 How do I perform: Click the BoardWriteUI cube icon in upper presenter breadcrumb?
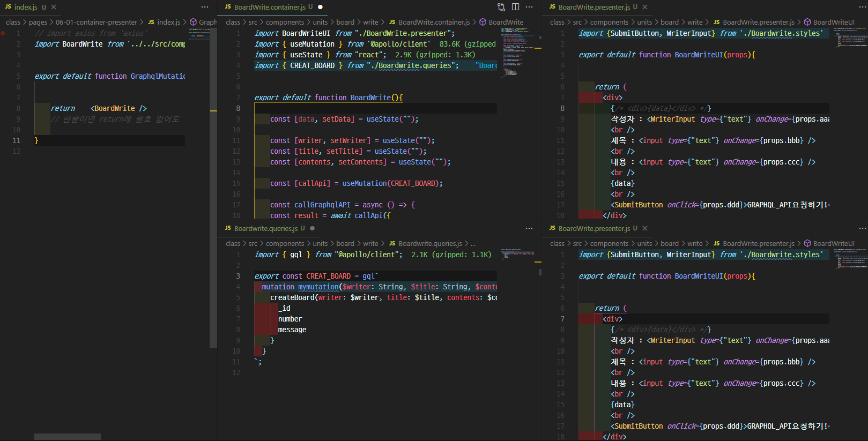807,22
